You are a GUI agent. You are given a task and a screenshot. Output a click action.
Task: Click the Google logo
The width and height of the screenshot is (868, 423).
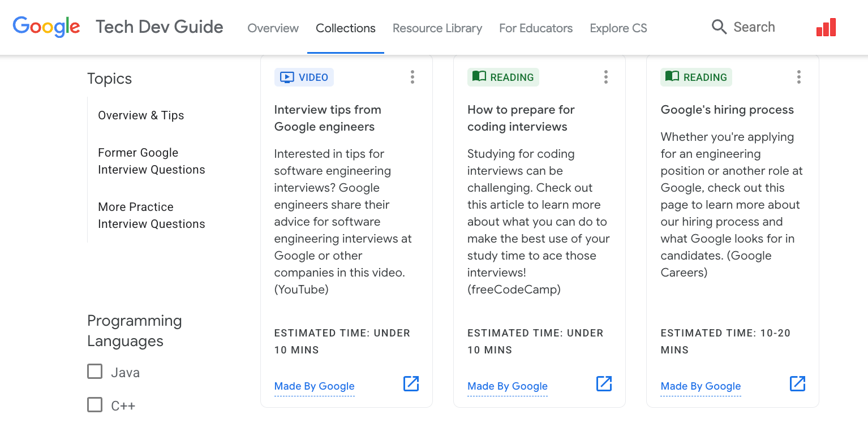[x=46, y=27]
